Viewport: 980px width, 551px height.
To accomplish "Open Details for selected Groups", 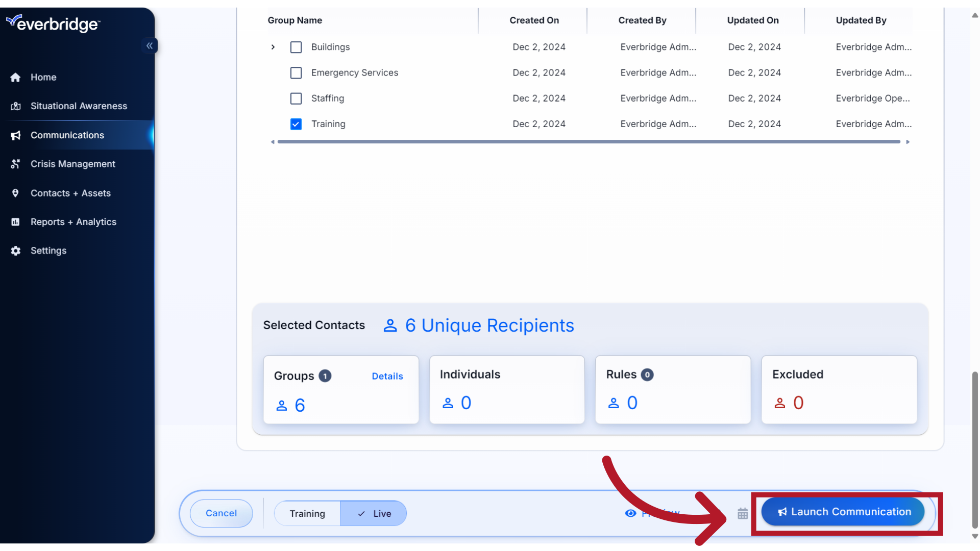I will tap(387, 376).
